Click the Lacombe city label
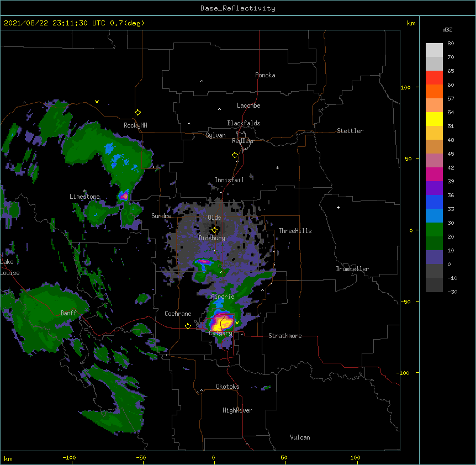 (x=248, y=105)
